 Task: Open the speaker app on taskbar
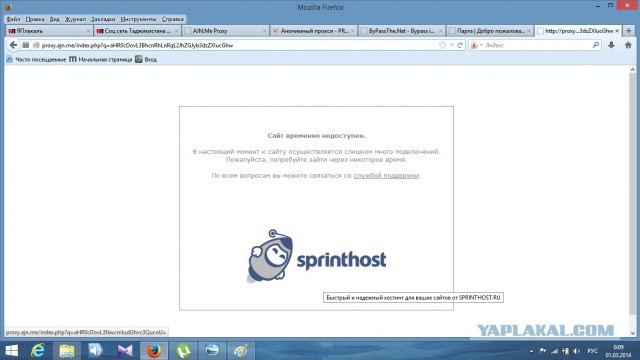click(96, 351)
